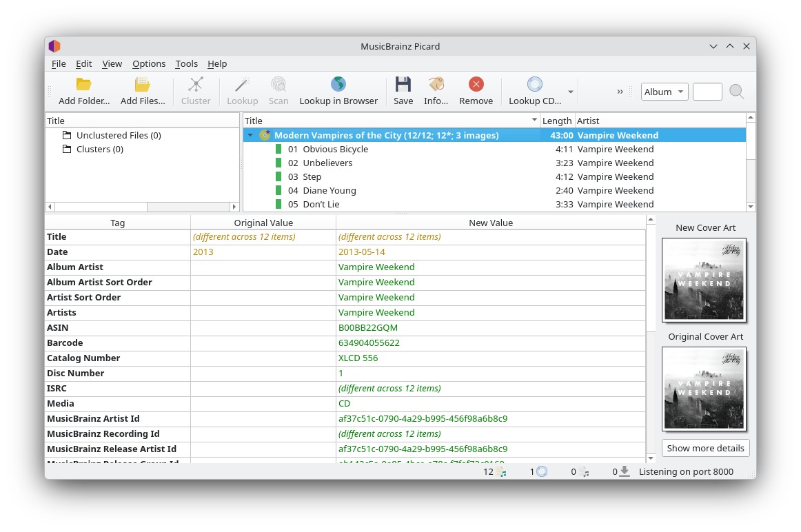Click the red Remove icon

(x=476, y=84)
